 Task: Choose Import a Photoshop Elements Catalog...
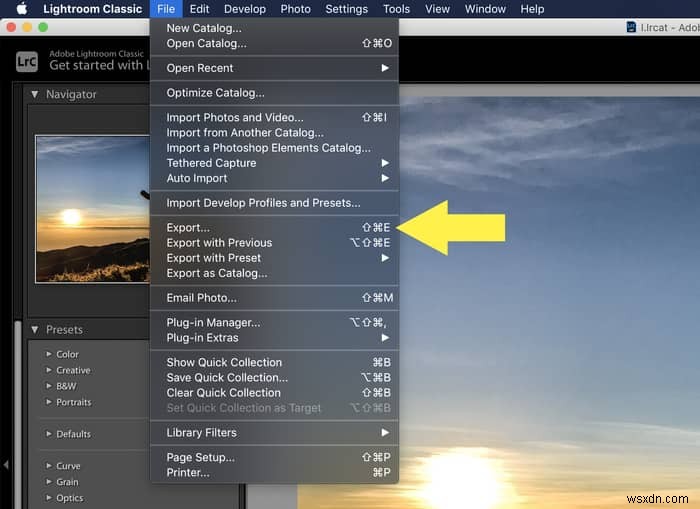(x=274, y=148)
